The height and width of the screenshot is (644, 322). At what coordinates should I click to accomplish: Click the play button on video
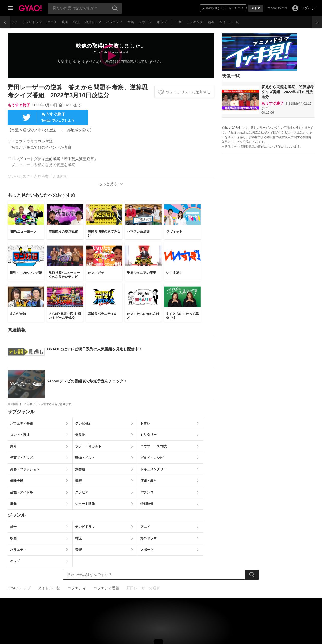(x=111, y=56)
